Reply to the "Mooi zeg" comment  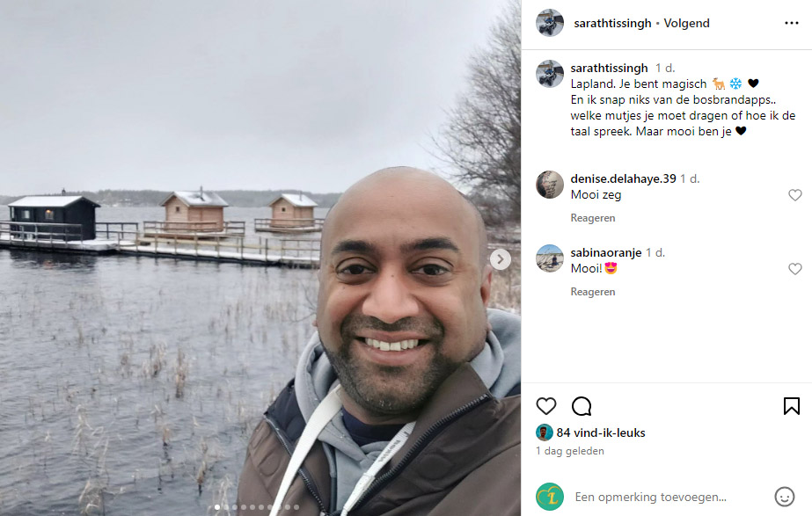pyautogui.click(x=592, y=218)
